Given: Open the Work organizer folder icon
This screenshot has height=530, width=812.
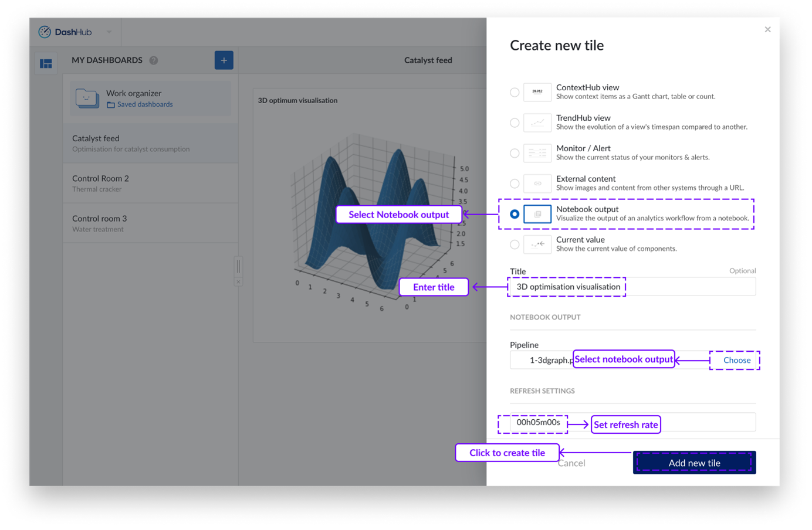Looking at the screenshot, I should click(x=87, y=98).
